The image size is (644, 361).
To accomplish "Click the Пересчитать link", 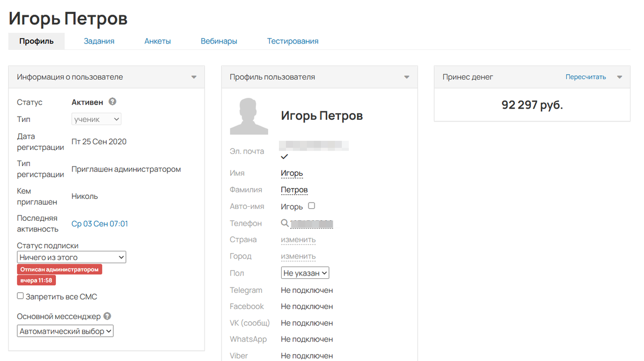I will [586, 77].
